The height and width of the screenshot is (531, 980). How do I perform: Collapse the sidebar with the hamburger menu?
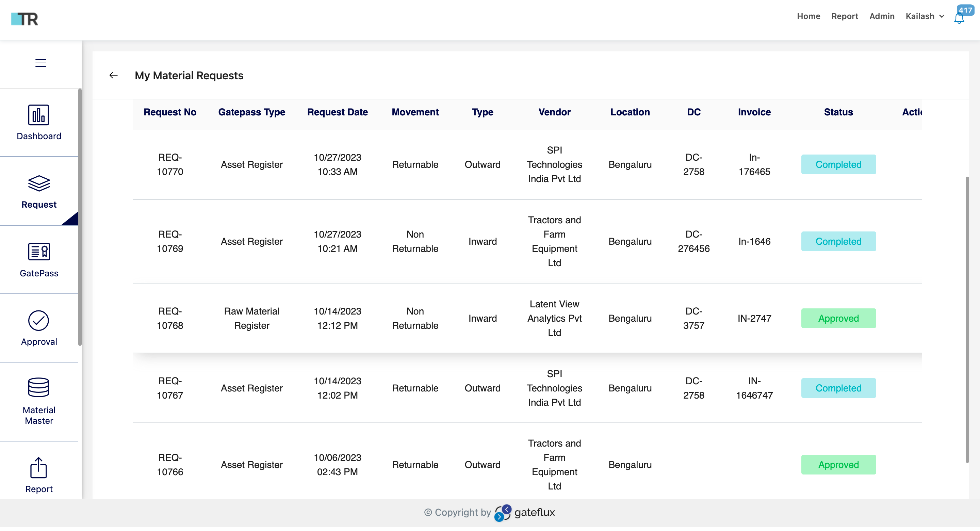pos(40,62)
